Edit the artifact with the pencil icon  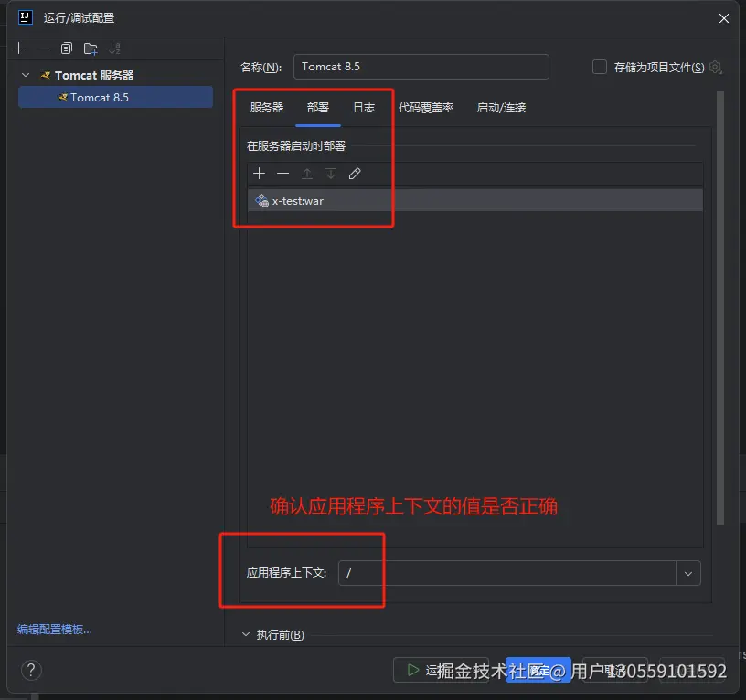point(355,174)
